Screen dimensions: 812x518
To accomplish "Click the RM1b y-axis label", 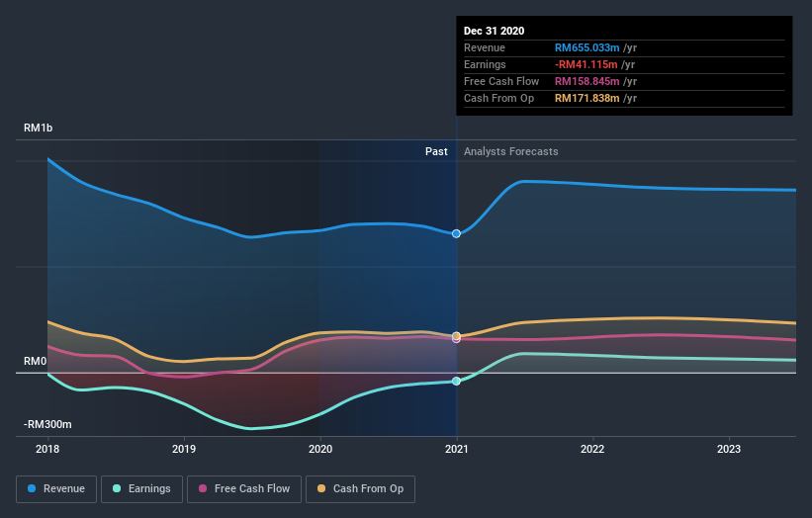I will (38, 128).
